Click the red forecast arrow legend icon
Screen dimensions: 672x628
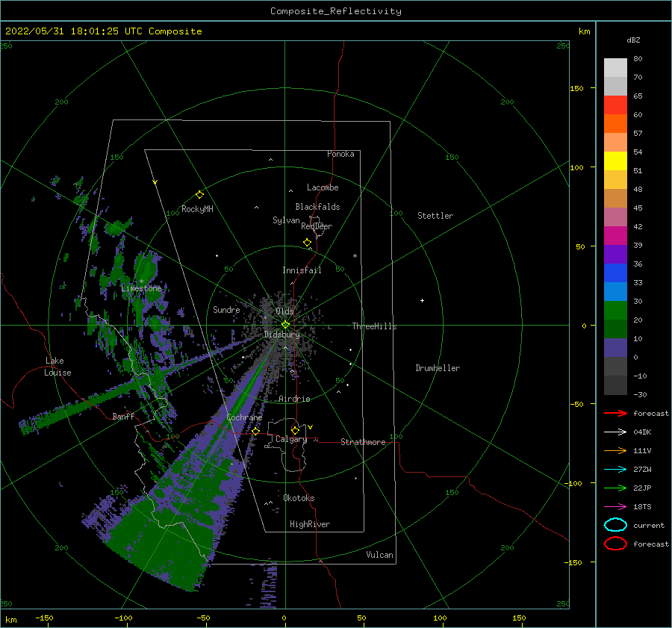(615, 413)
